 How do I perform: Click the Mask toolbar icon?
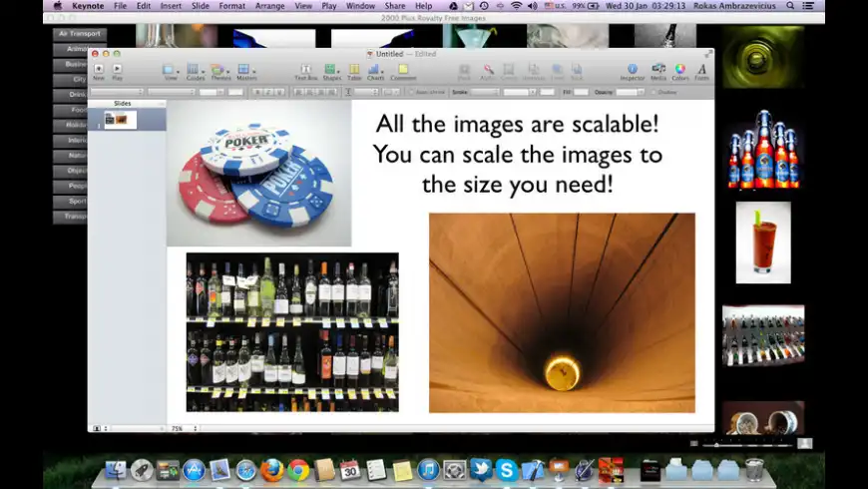click(464, 72)
